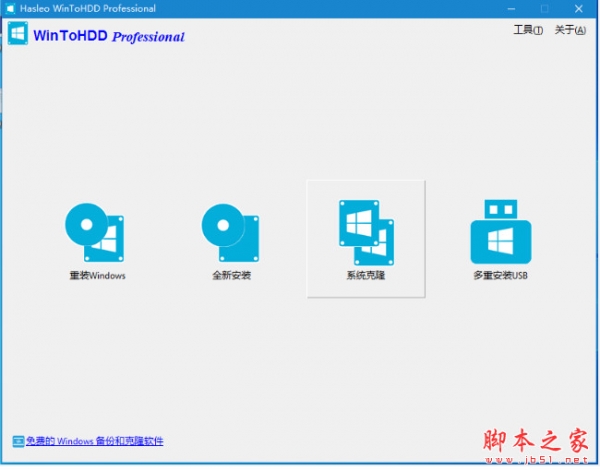Click the WinToHDD logo icon in header
The height and width of the screenshot is (470, 600).
pos(18,34)
